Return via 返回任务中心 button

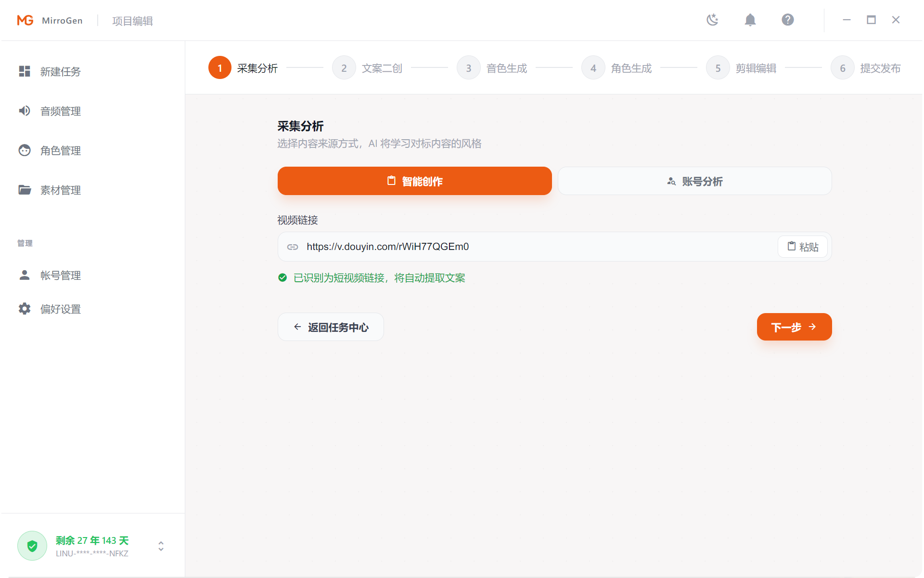[331, 327]
